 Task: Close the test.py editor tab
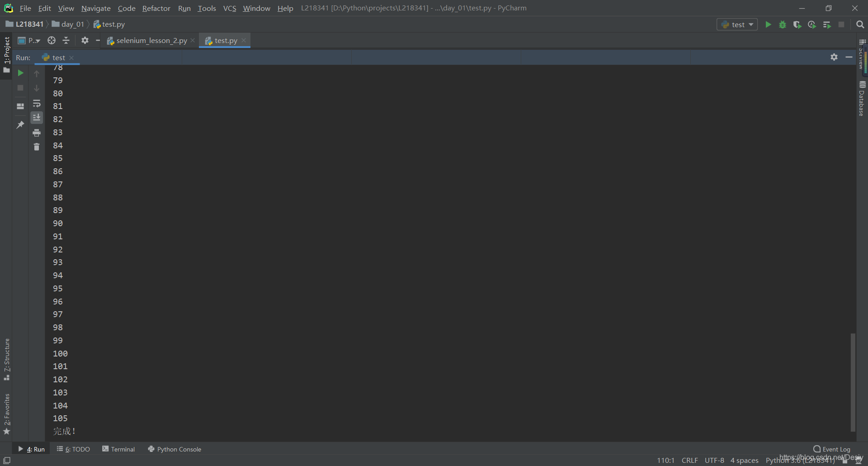(244, 40)
